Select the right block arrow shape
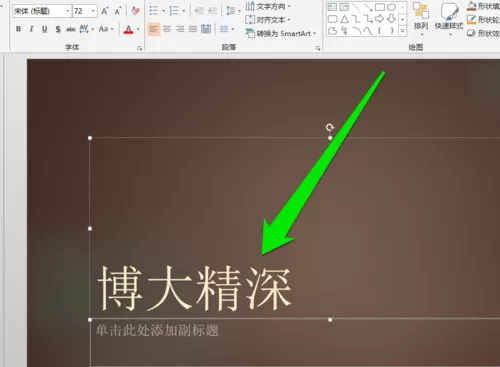Viewport: 500px width, 367px height. coord(380,19)
